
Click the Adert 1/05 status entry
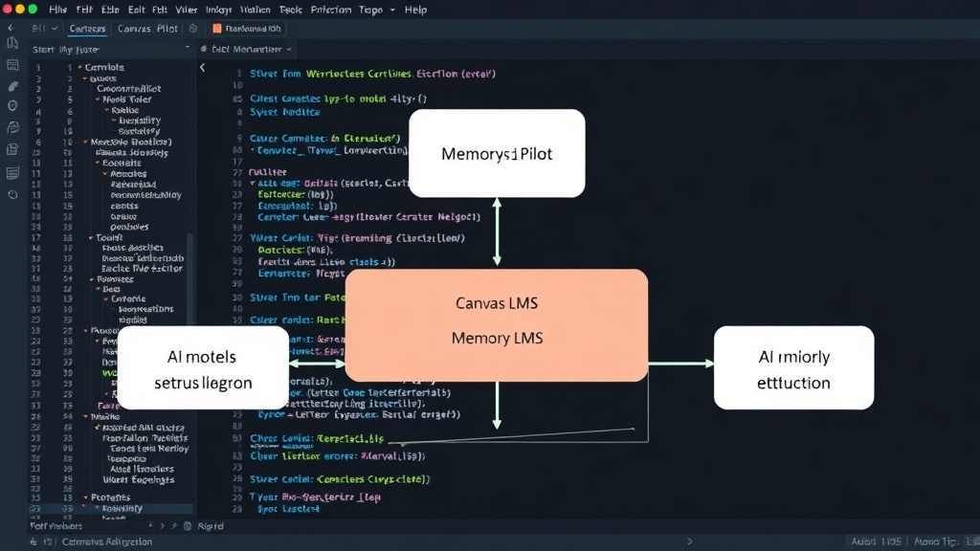click(877, 541)
